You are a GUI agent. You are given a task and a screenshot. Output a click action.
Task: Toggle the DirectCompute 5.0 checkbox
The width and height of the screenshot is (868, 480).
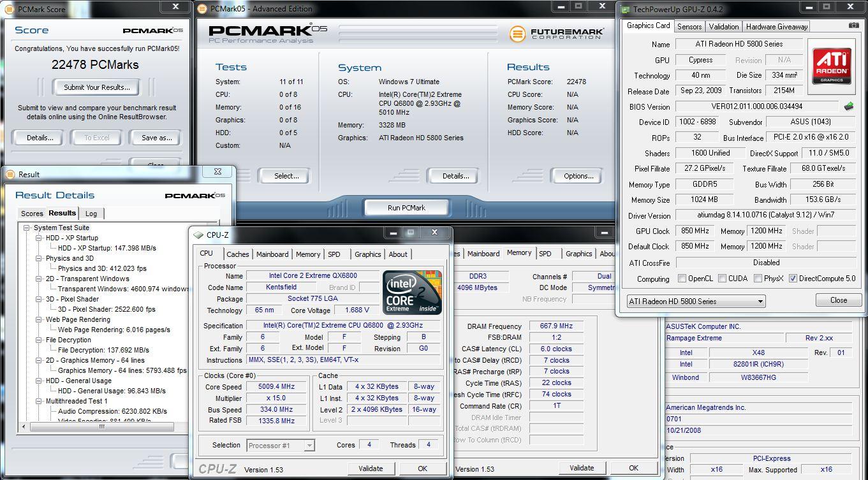point(793,279)
